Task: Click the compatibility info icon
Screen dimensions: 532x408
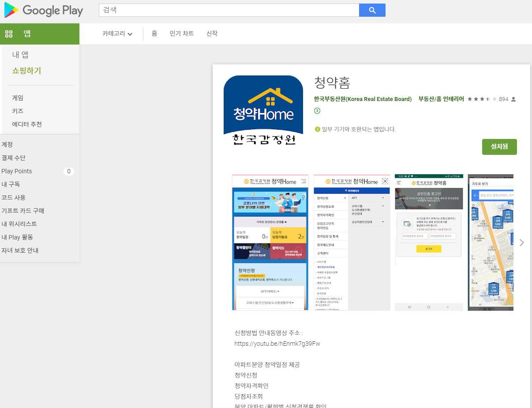Action: pos(317,129)
